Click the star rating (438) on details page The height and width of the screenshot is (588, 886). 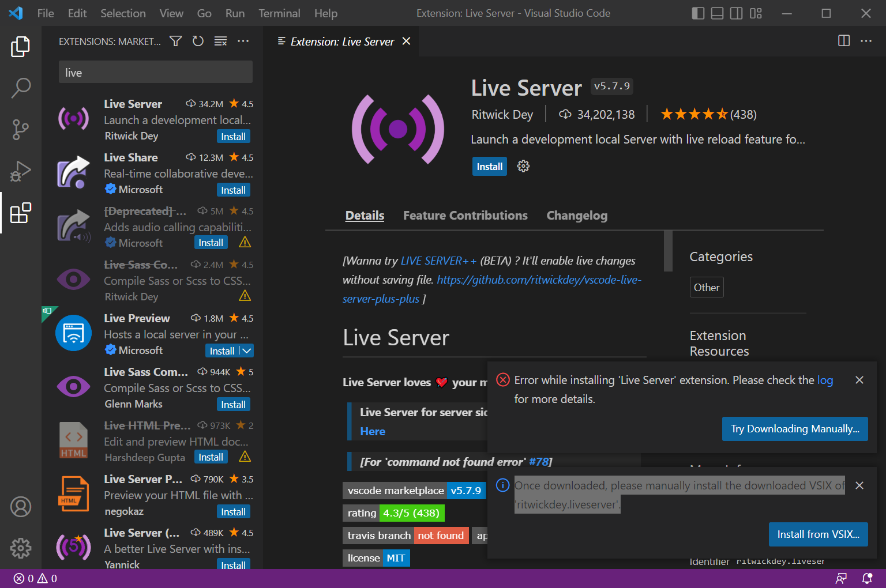pyautogui.click(x=708, y=114)
